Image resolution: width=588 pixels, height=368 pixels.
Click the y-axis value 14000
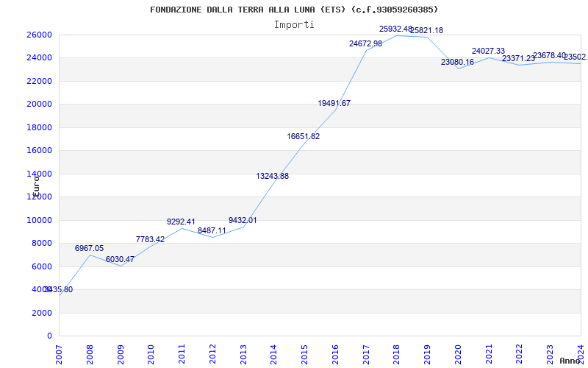(x=39, y=174)
